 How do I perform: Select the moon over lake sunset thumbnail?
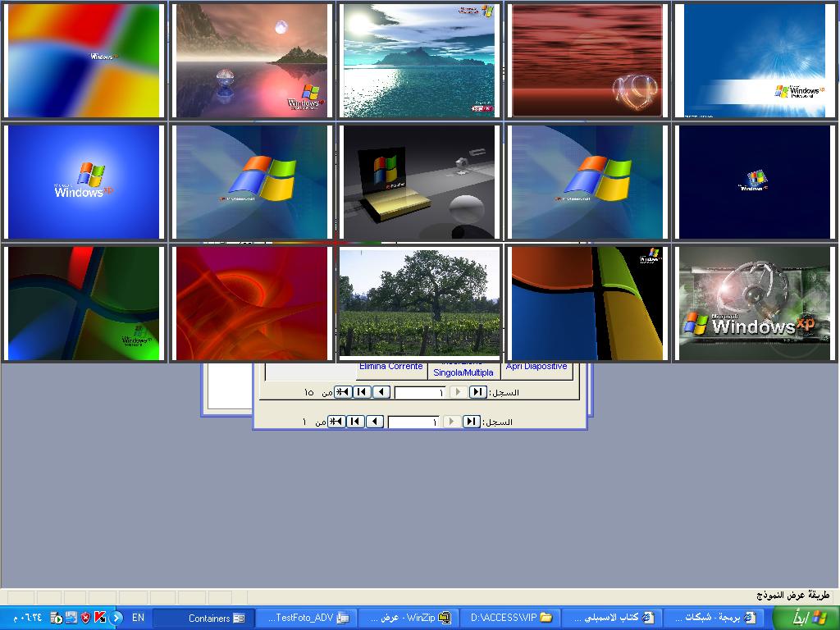[252, 60]
